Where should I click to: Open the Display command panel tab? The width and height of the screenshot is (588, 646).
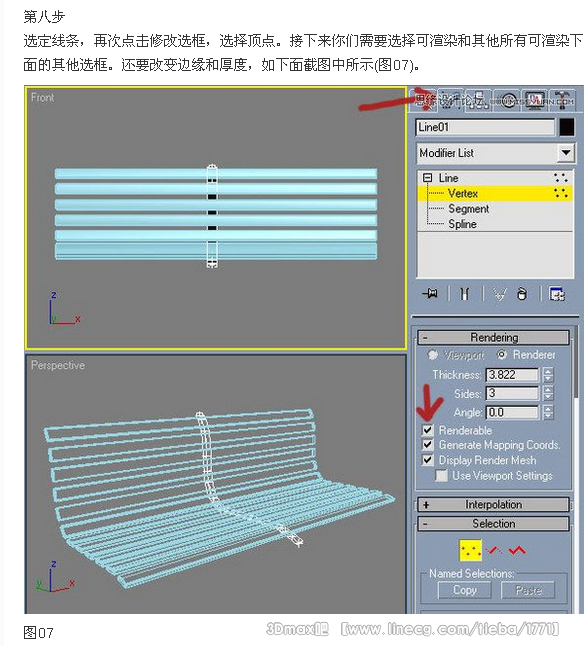pyautogui.click(x=534, y=100)
